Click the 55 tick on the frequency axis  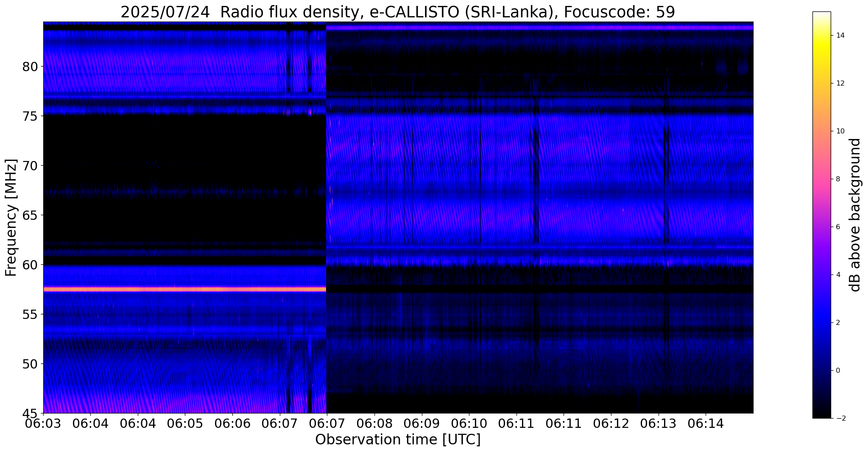pos(30,314)
